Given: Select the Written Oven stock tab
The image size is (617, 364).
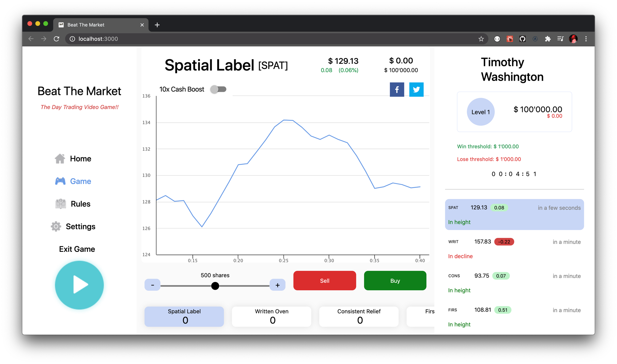Looking at the screenshot, I should pos(271,317).
